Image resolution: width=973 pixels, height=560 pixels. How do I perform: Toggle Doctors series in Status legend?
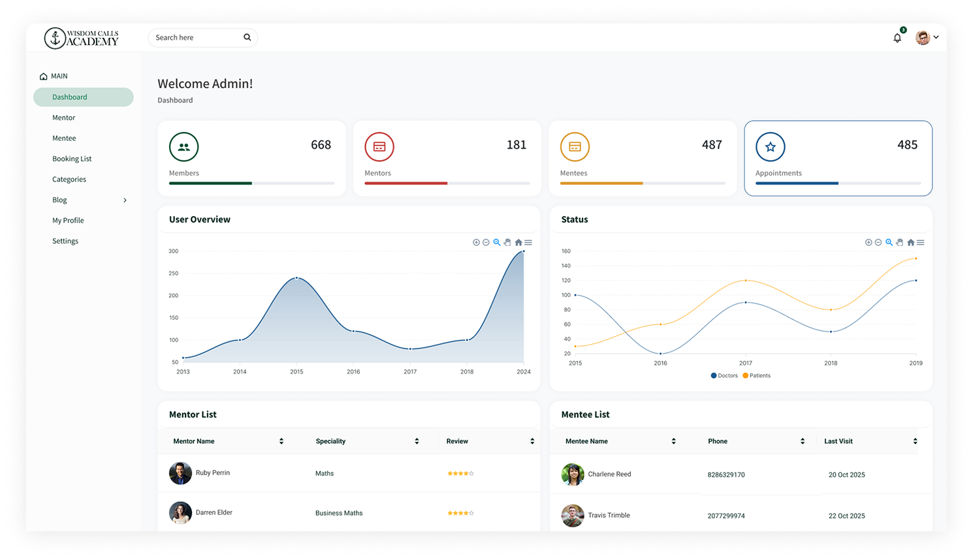(724, 375)
